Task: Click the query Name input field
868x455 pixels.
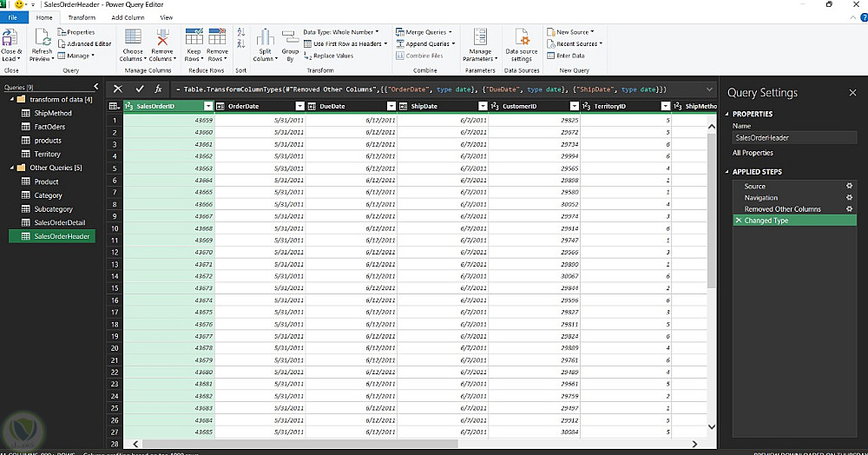Action: [795, 138]
